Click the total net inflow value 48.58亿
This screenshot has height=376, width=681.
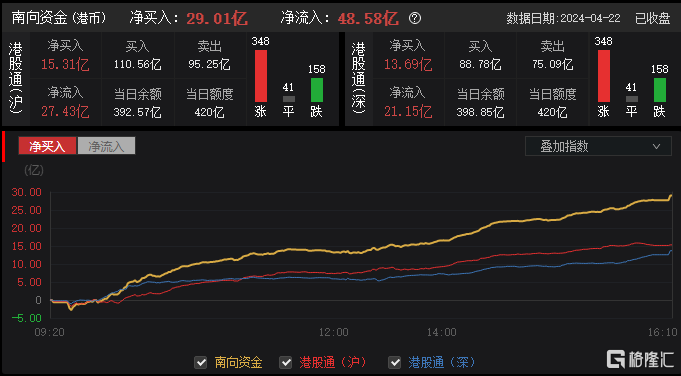[x=368, y=18]
